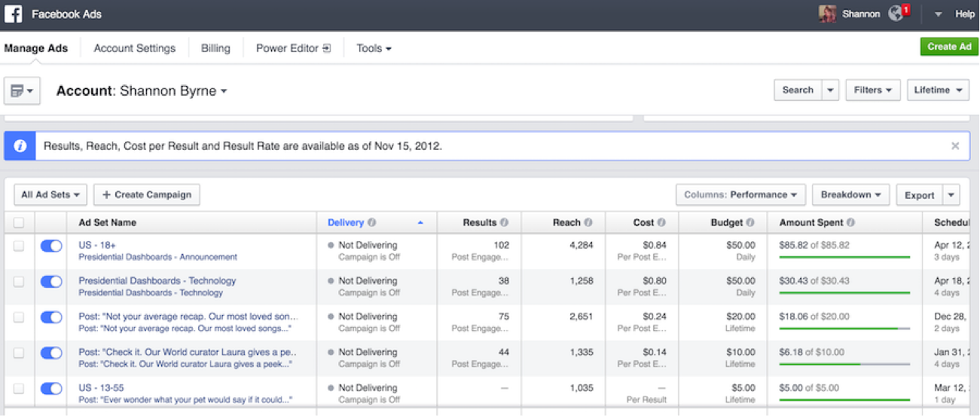Click the info icon beside Reach header
The height and width of the screenshot is (416, 980).
point(588,223)
